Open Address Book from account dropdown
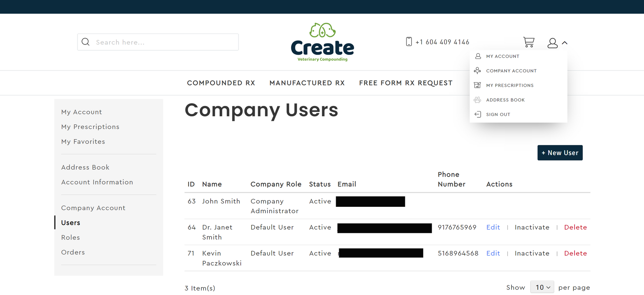 click(x=505, y=100)
